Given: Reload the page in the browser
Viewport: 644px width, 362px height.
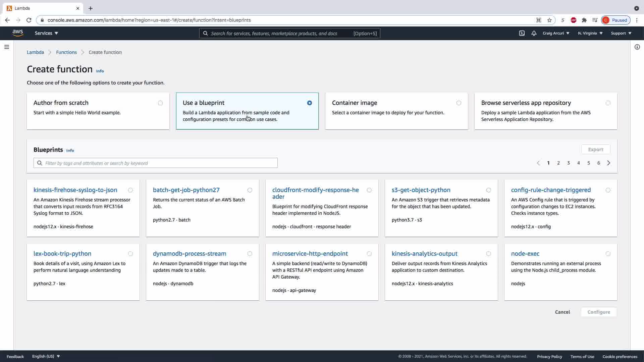Looking at the screenshot, I should (x=29, y=20).
